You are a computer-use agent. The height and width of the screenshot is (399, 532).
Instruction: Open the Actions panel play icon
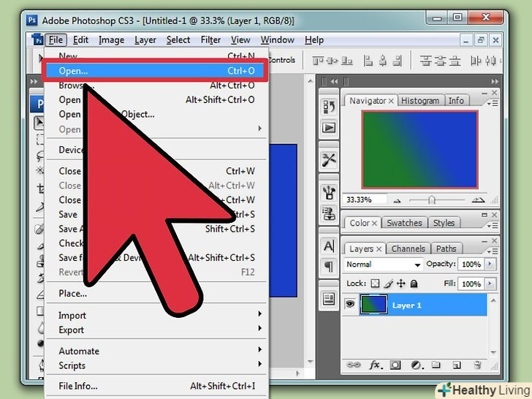click(x=329, y=128)
